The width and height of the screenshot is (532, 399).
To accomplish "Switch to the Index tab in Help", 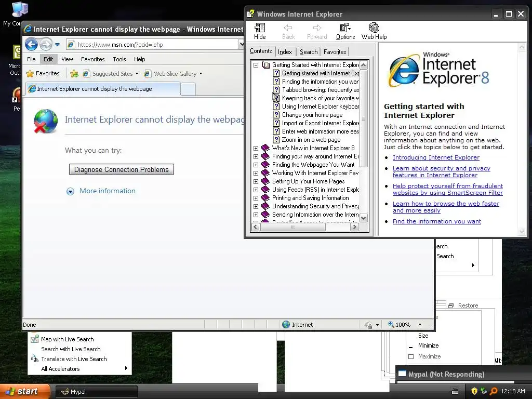I will pos(285,52).
